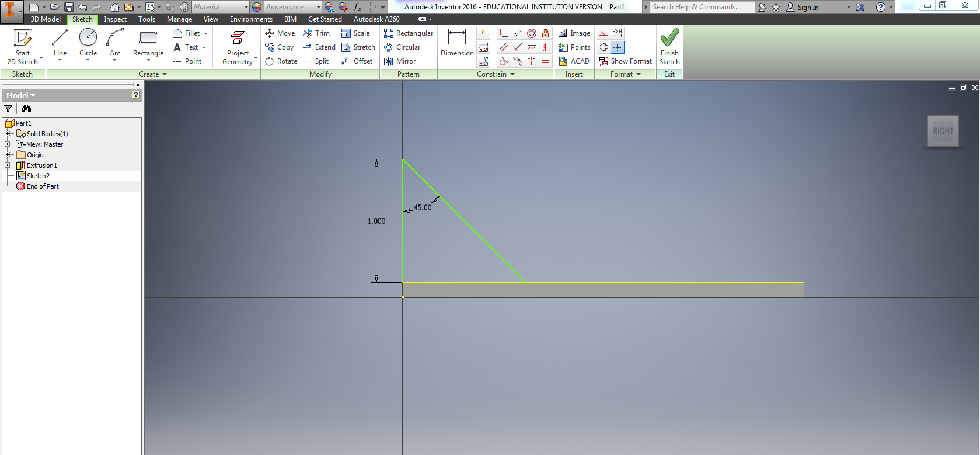The height and width of the screenshot is (455, 980).
Task: Toggle Centerline format
Action: click(x=604, y=47)
